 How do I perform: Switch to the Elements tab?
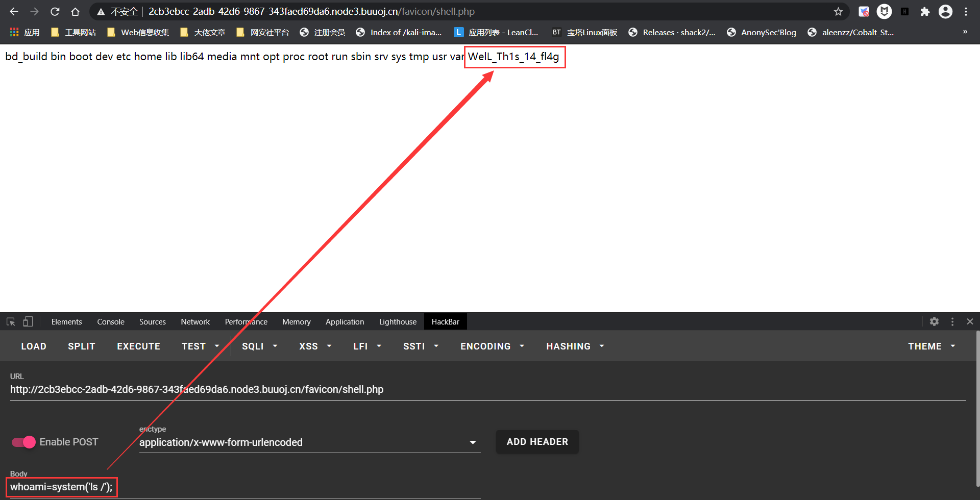66,321
